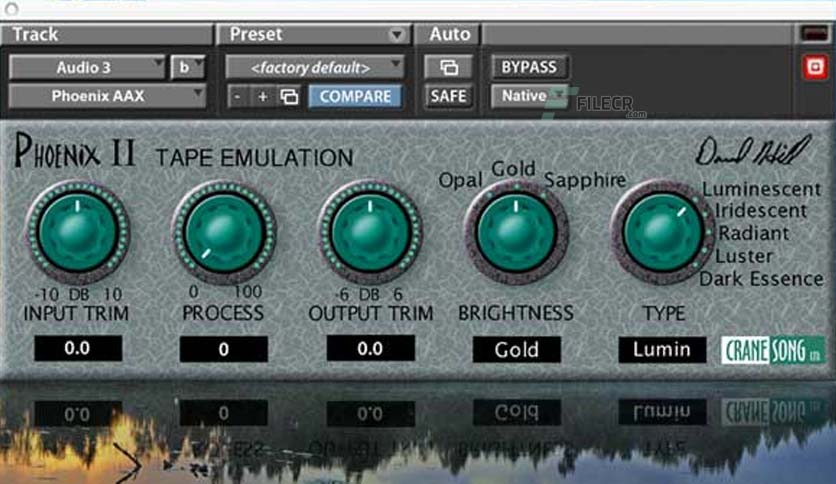Screen dimensions: 836x484
Task: Open the Native format dropdown
Action: (529, 96)
